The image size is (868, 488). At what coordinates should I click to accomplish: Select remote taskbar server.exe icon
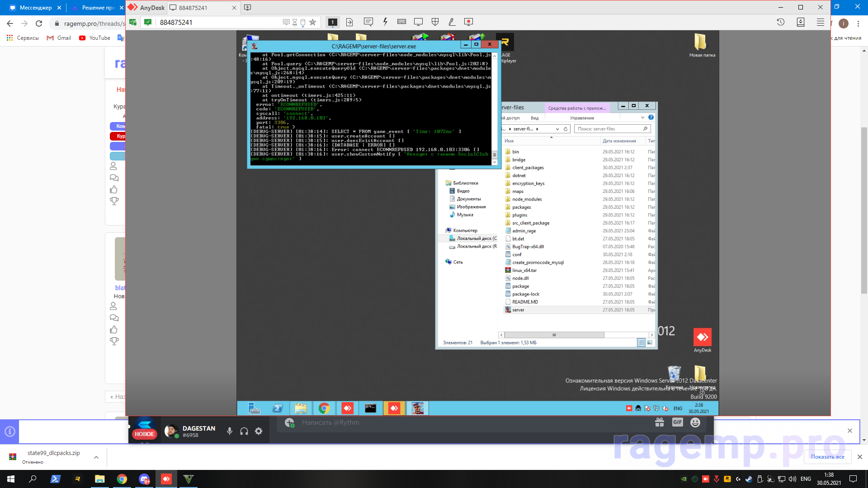coord(417,408)
